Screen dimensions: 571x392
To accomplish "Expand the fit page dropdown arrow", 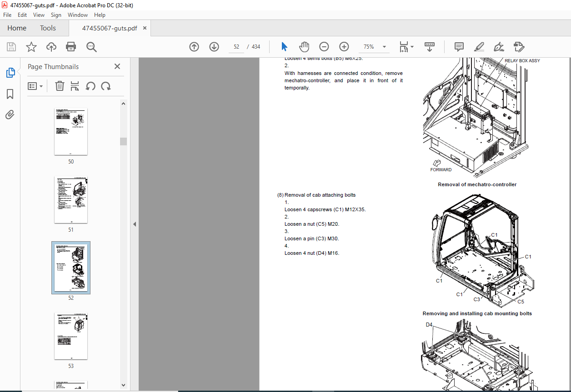I will pos(412,47).
